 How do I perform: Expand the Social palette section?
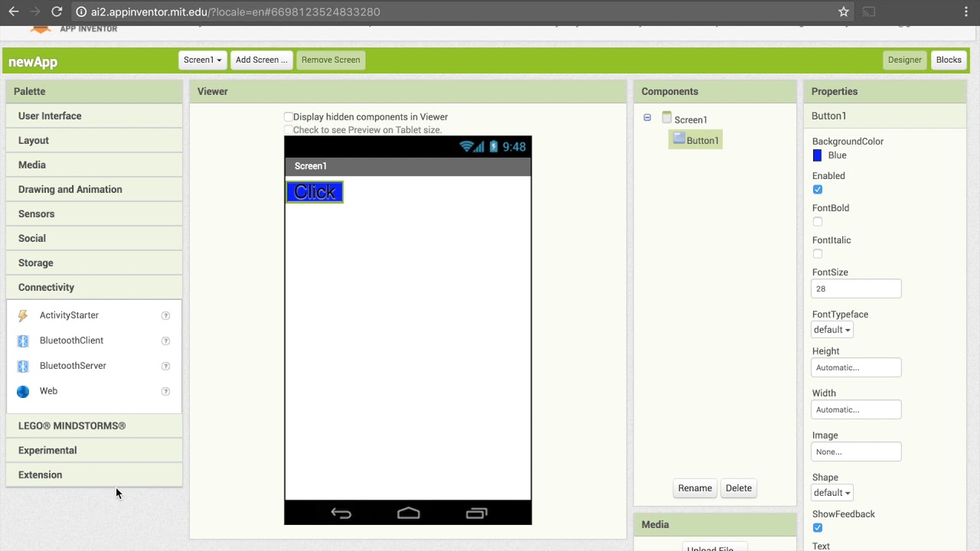(94, 238)
